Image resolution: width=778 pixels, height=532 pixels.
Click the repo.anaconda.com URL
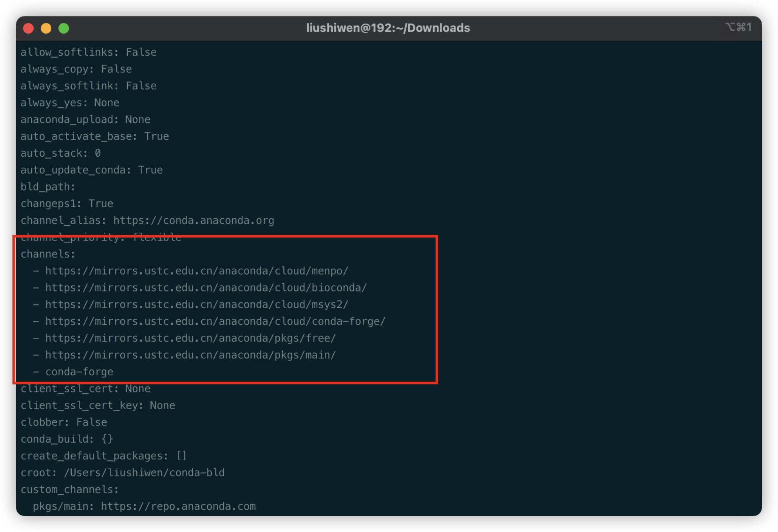click(178, 506)
